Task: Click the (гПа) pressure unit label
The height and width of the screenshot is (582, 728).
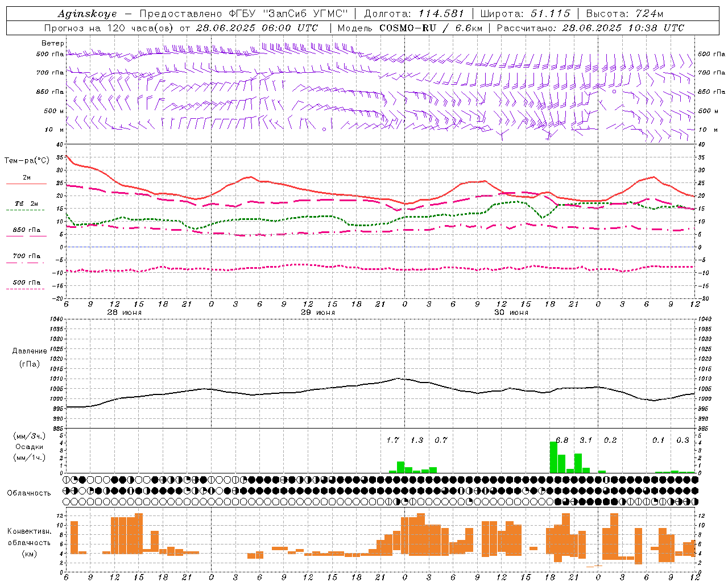Action: coord(29,364)
